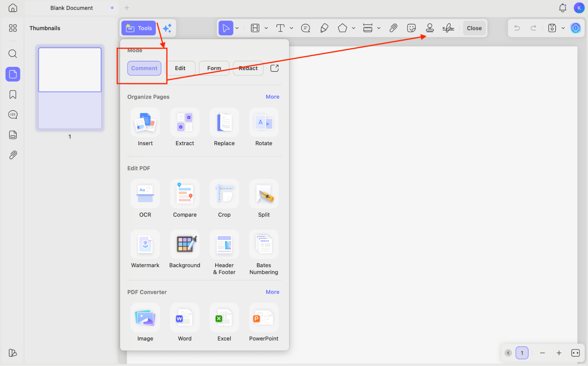
Task: Select the shape pentagon tool
Action: click(x=342, y=28)
